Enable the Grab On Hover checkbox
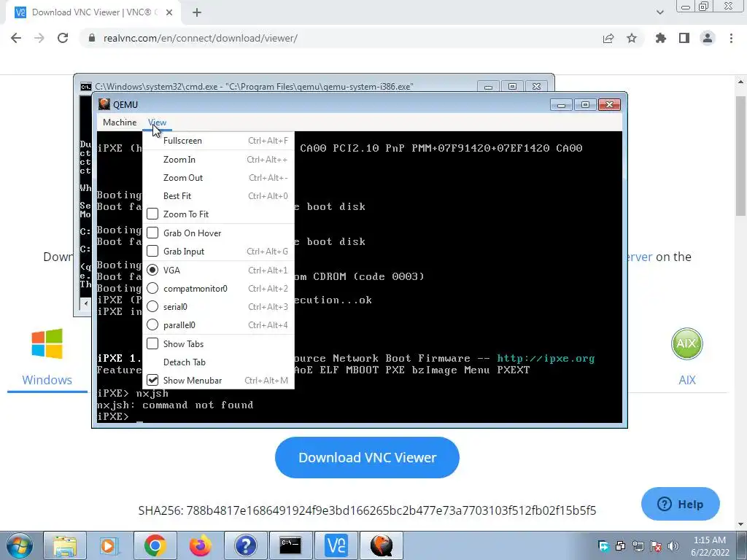This screenshot has height=560, width=747. point(152,233)
